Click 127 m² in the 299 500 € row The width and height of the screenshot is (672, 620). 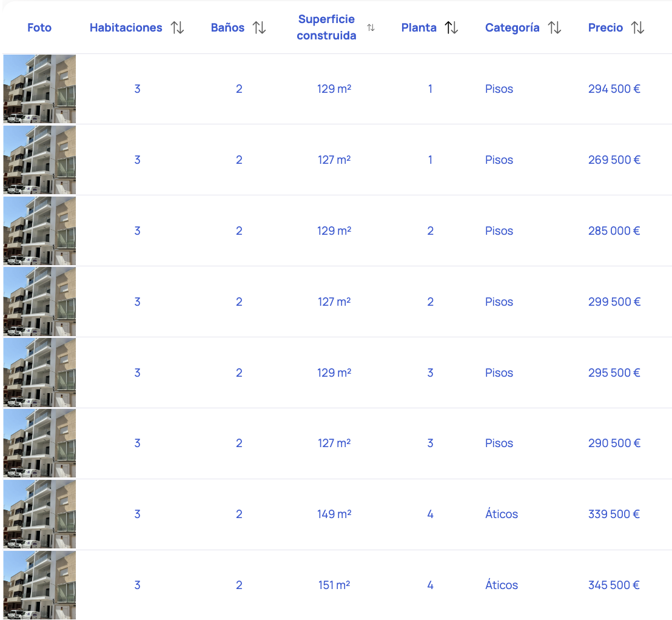click(x=334, y=302)
